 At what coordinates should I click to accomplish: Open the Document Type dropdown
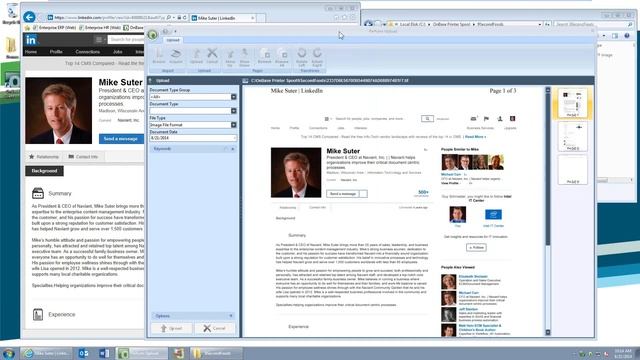(233, 111)
